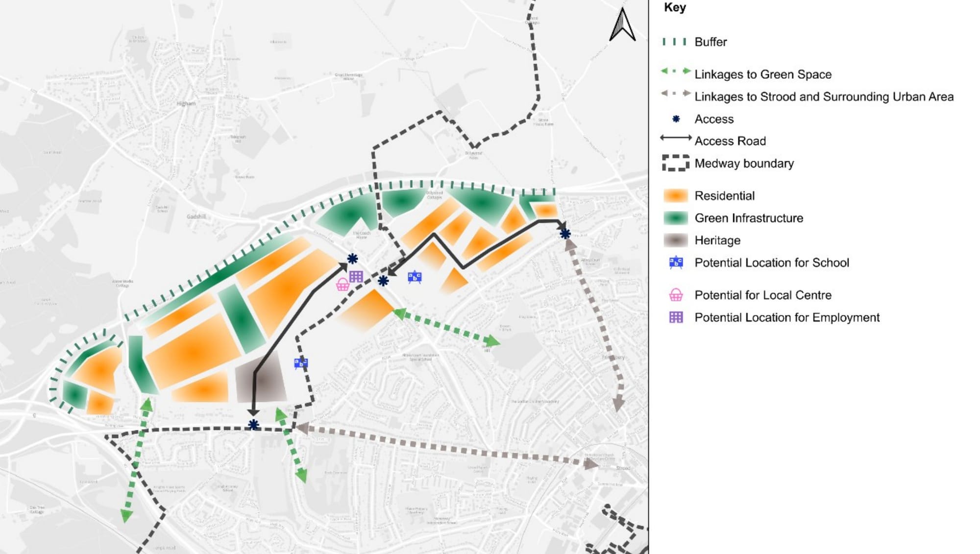The width and height of the screenshot is (980, 554).
Task: Click the purple employment grid icon on the map
Action: click(356, 276)
